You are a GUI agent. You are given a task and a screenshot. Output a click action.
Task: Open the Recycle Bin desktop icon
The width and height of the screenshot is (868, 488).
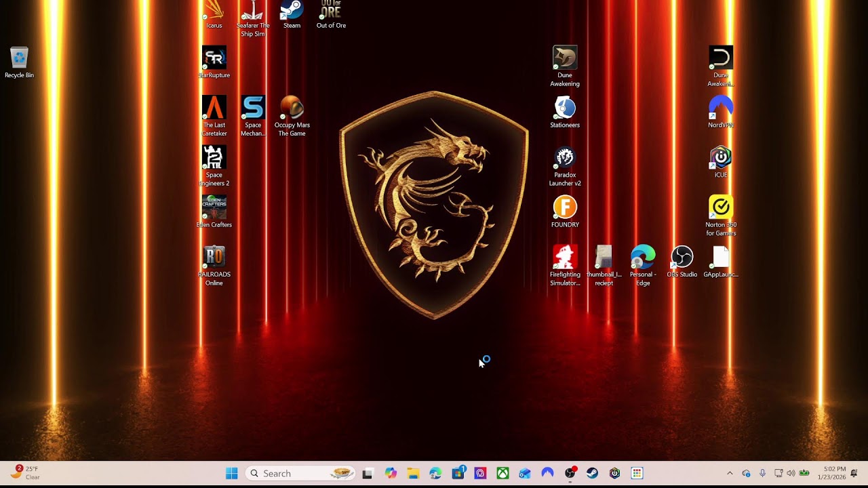[x=19, y=63]
